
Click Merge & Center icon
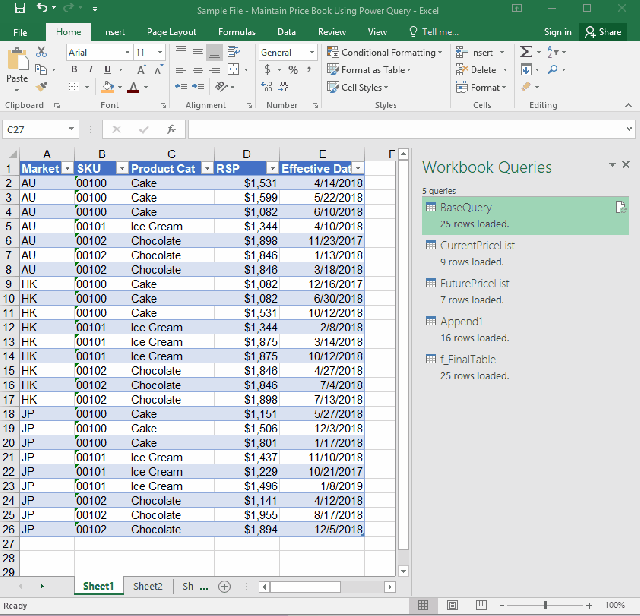(234, 69)
